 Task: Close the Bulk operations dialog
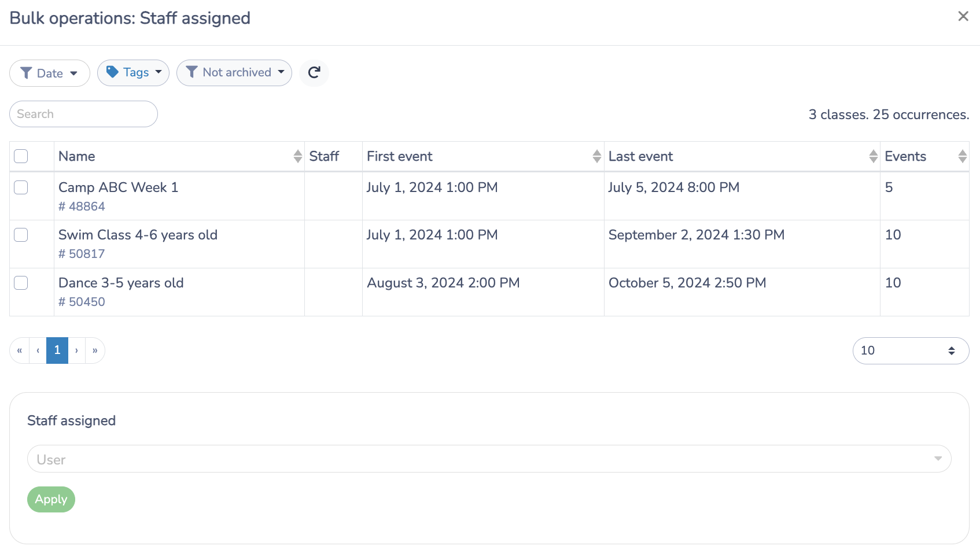click(x=963, y=16)
